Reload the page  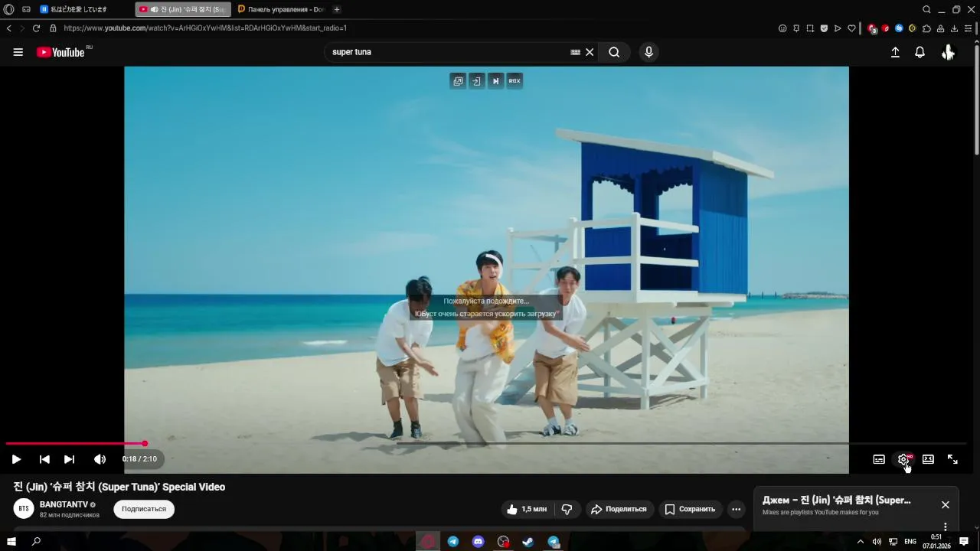[x=36, y=28]
